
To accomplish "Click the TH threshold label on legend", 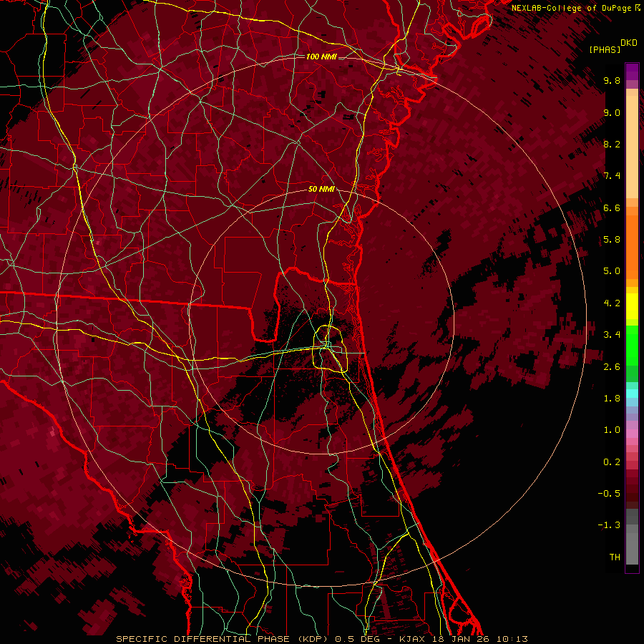I will (x=615, y=557).
